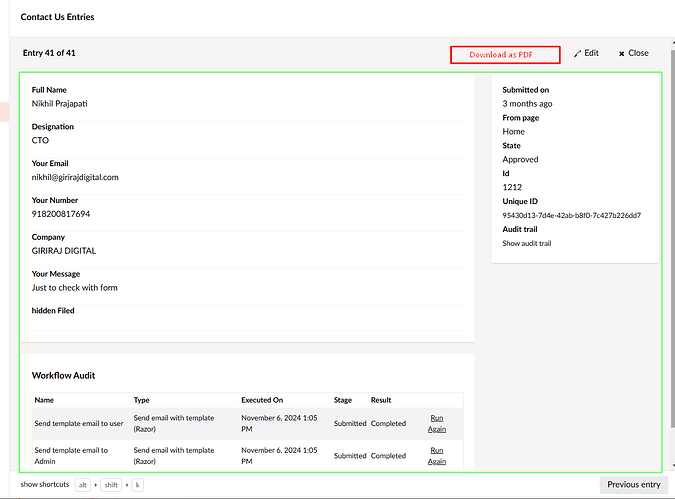Click the X icon next to Close
The height and width of the screenshot is (499, 675).
click(x=622, y=54)
